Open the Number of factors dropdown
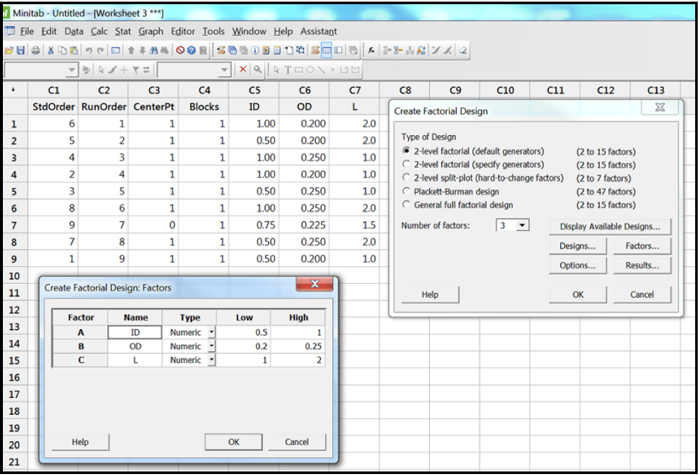Viewport: 700px width, 475px height. click(522, 225)
